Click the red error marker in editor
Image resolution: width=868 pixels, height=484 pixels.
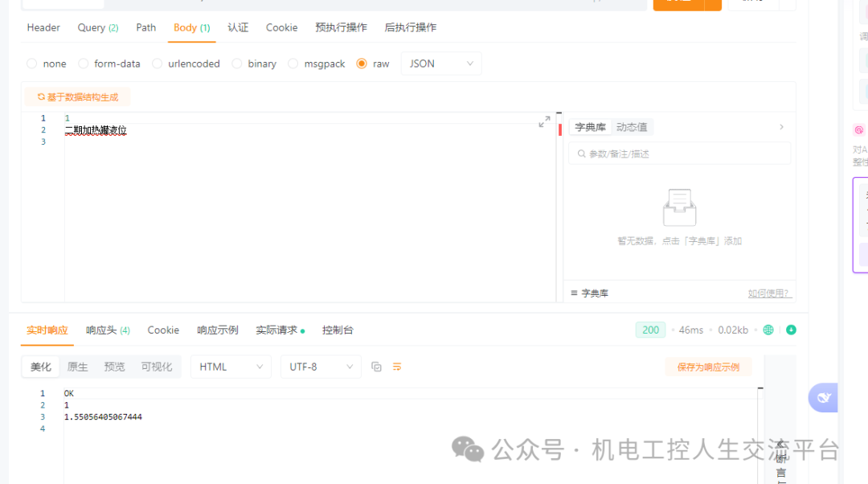(560, 129)
